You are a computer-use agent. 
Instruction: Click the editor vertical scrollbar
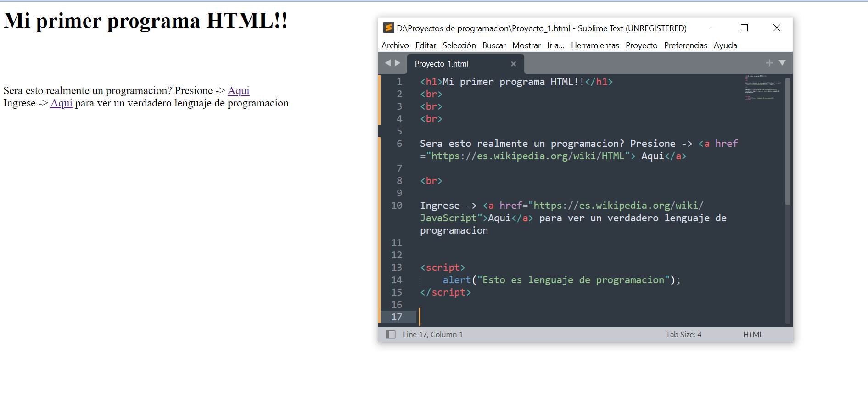click(788, 141)
